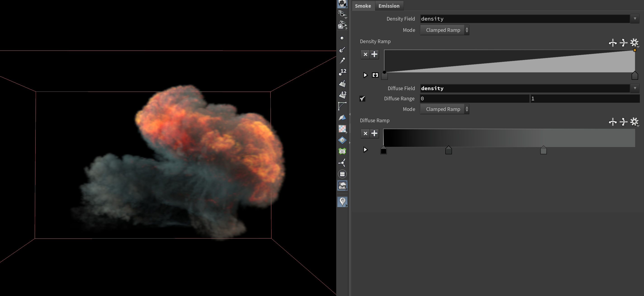Flip Diffuse Ramp vertically icon

(x=623, y=122)
